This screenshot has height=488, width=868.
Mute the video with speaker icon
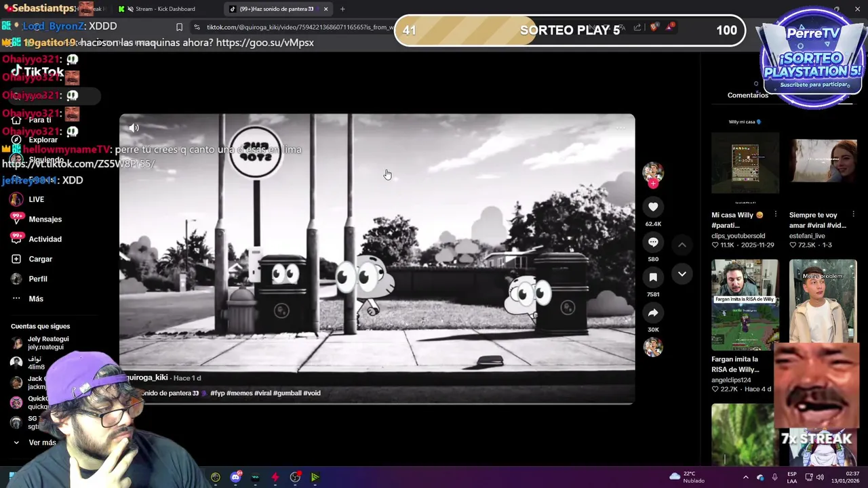pyautogui.click(x=134, y=128)
